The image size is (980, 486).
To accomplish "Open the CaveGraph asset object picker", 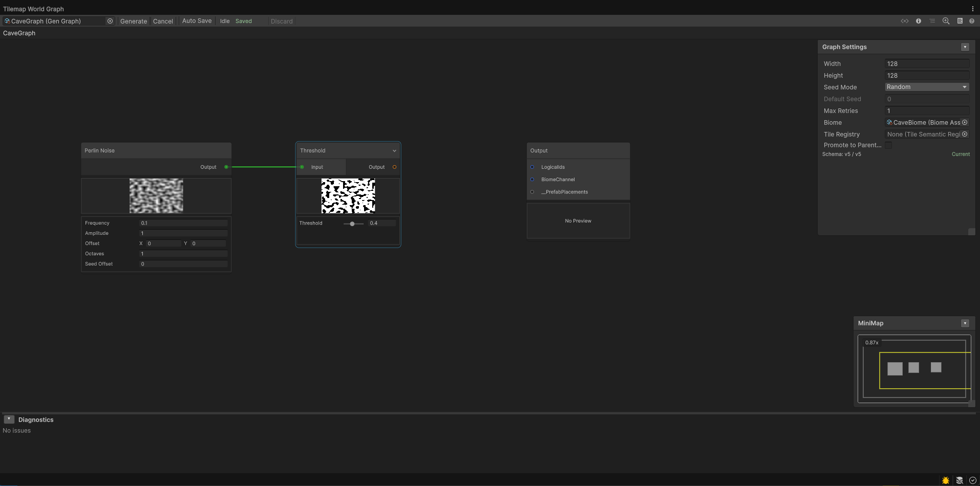I will pyautogui.click(x=110, y=21).
